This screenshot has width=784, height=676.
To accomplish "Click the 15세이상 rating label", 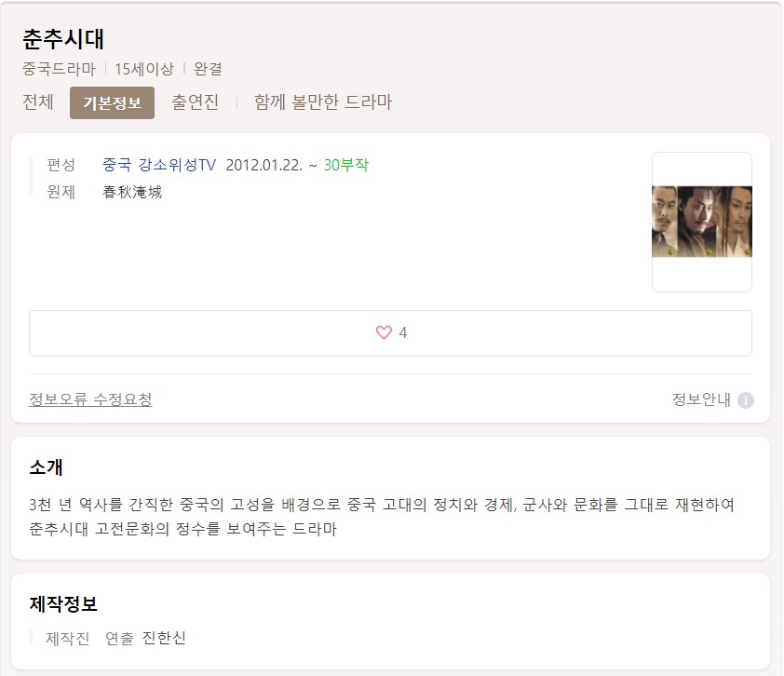I will click(x=144, y=69).
